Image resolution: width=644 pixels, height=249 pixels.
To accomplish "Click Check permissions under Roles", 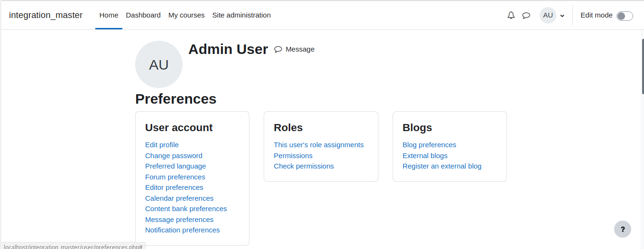I will click(x=304, y=166).
